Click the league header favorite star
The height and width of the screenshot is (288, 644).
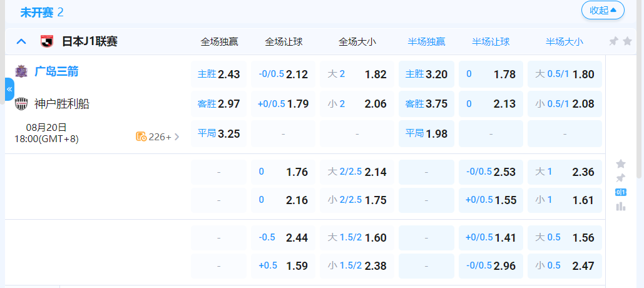coord(627,41)
